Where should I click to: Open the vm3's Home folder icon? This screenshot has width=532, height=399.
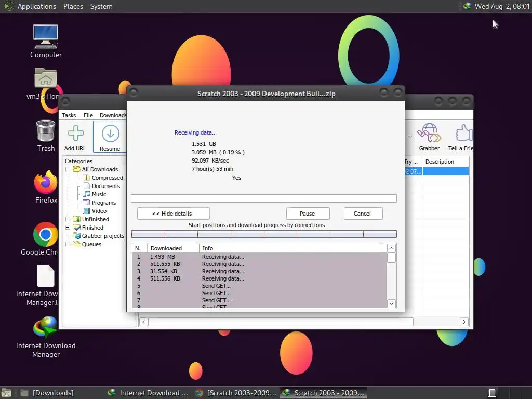coord(46,78)
